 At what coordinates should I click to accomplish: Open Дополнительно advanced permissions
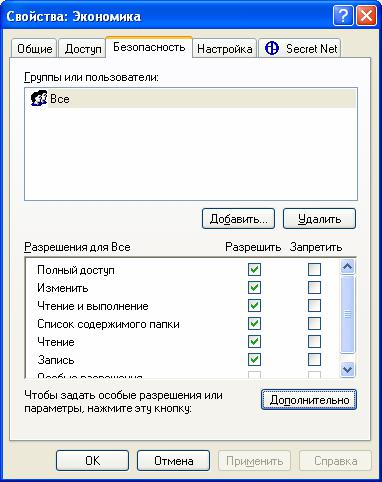point(309,399)
